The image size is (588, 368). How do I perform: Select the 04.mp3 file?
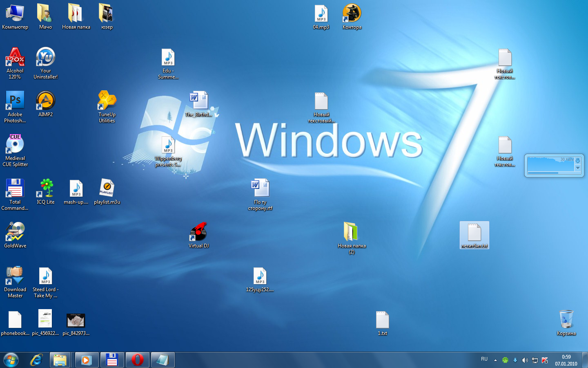point(321,16)
